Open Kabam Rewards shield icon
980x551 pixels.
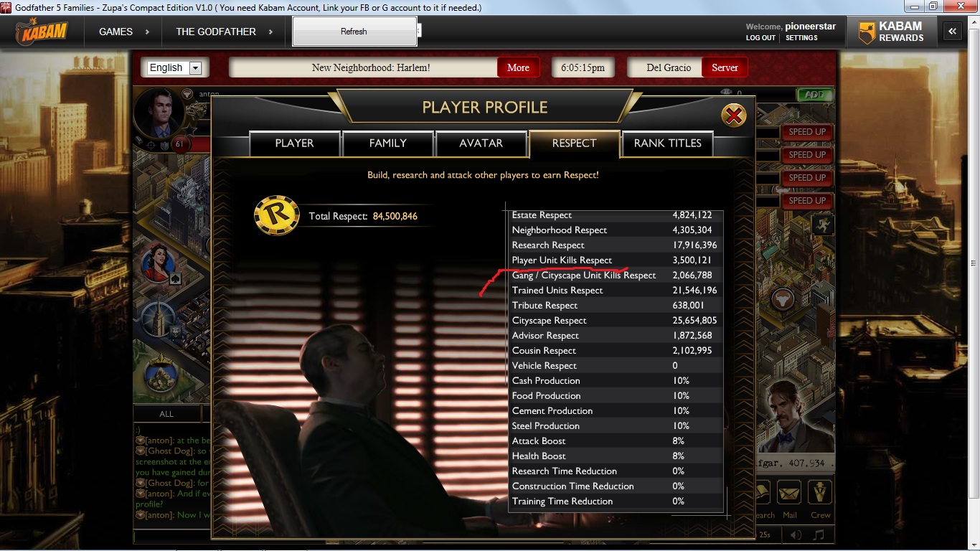click(x=867, y=32)
